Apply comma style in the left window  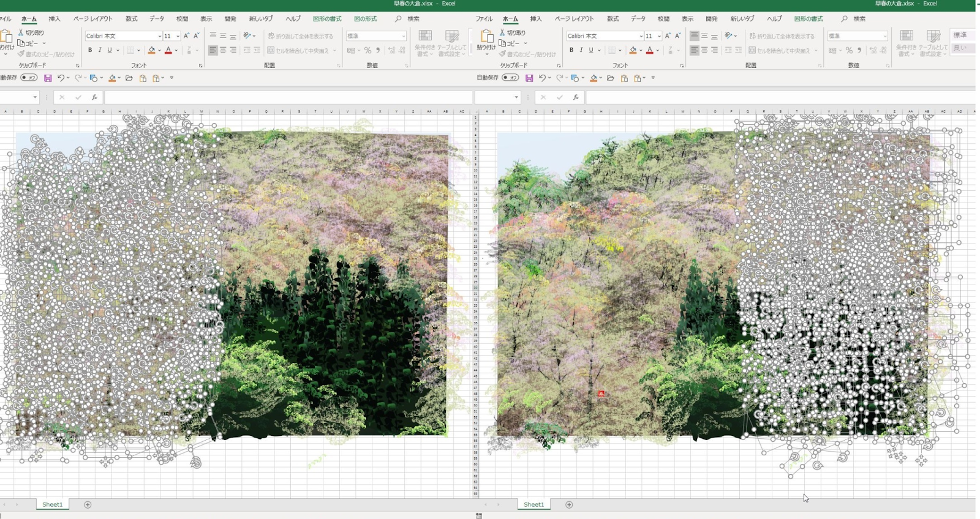tap(378, 50)
